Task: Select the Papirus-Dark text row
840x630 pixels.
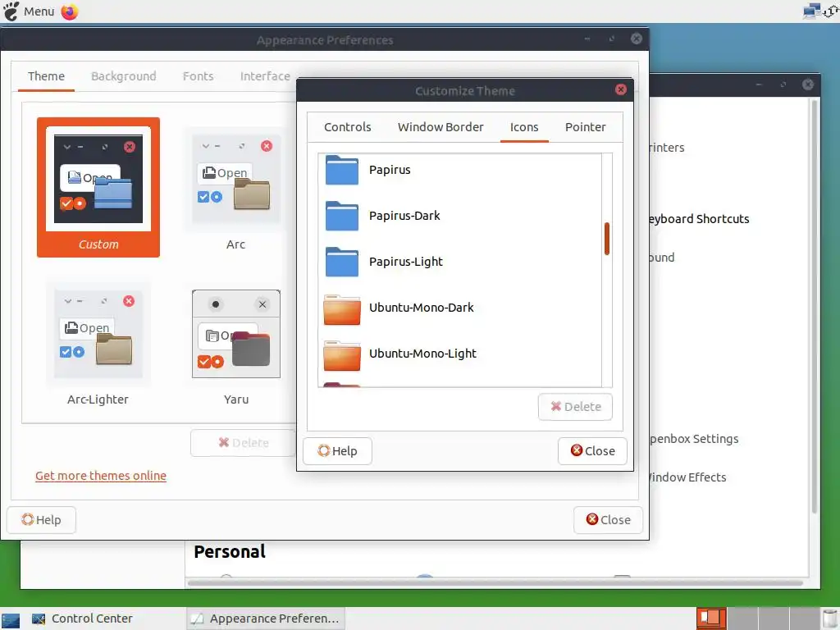Action: click(x=404, y=216)
